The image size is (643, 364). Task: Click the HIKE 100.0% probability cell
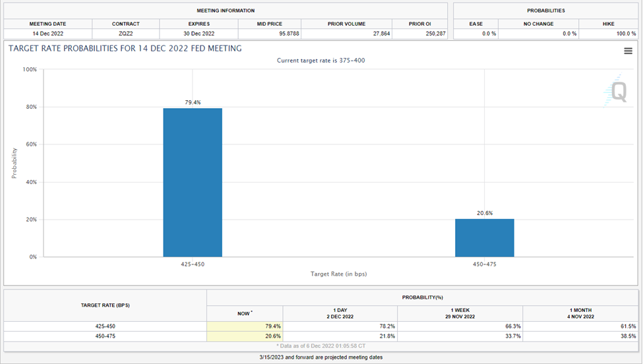pos(607,34)
